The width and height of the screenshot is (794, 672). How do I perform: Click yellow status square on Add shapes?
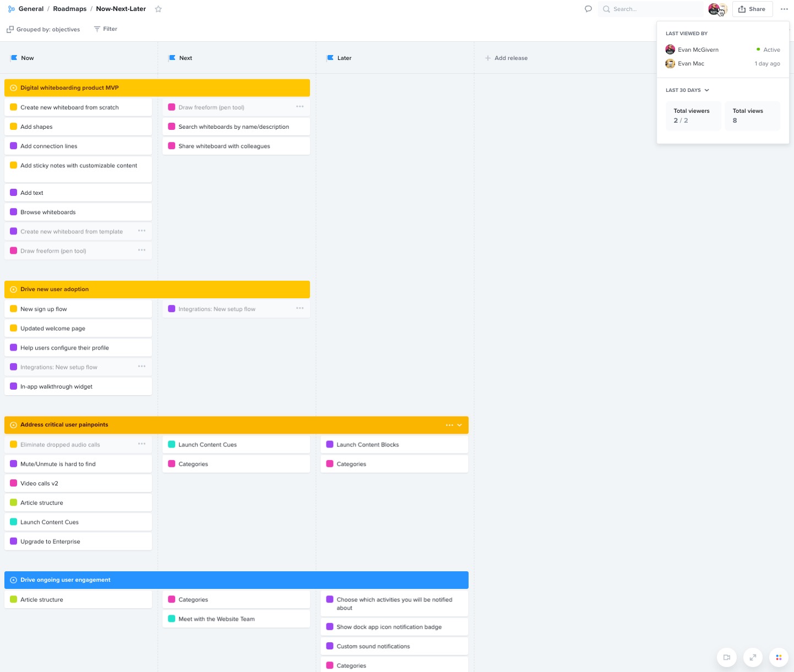click(x=14, y=127)
